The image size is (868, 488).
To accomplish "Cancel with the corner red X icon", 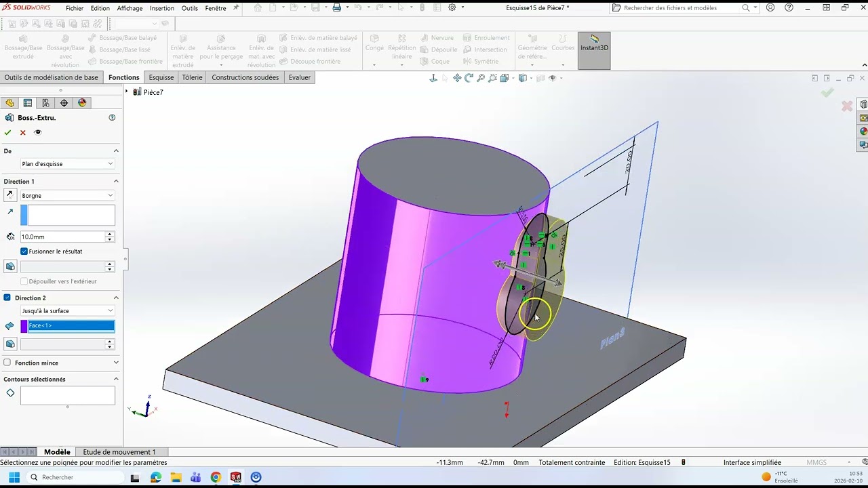I will [847, 106].
